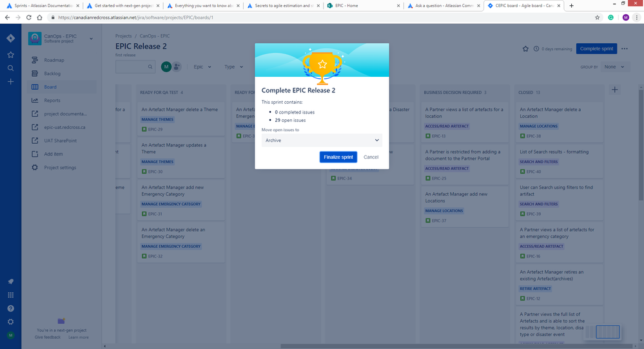
Task: Open the Chrome menu three dots
Action: [637, 17]
